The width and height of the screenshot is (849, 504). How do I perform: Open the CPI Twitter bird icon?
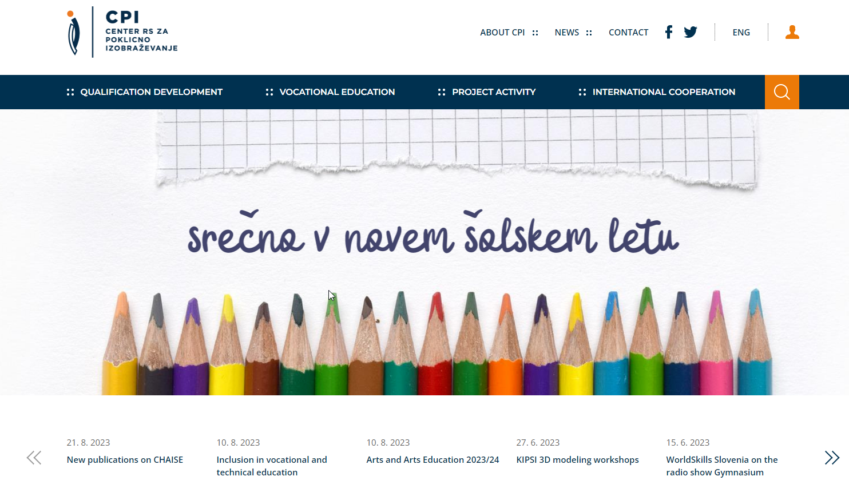tap(691, 32)
